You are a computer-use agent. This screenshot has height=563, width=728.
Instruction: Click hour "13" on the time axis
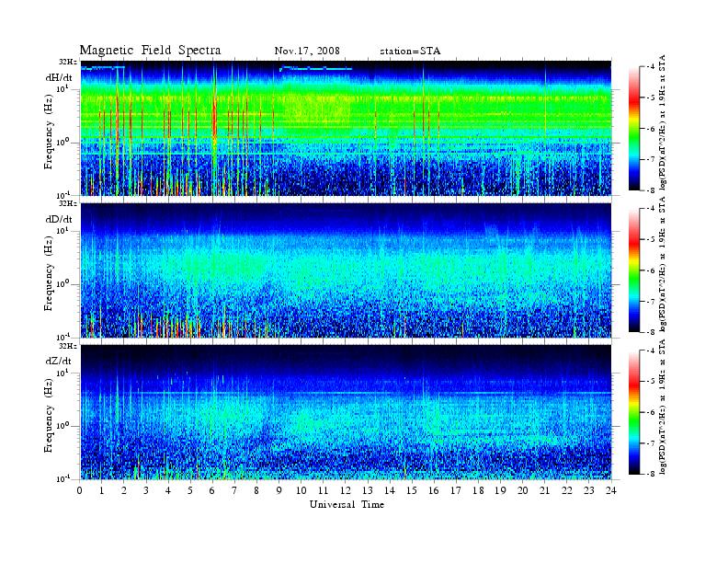[x=368, y=490]
